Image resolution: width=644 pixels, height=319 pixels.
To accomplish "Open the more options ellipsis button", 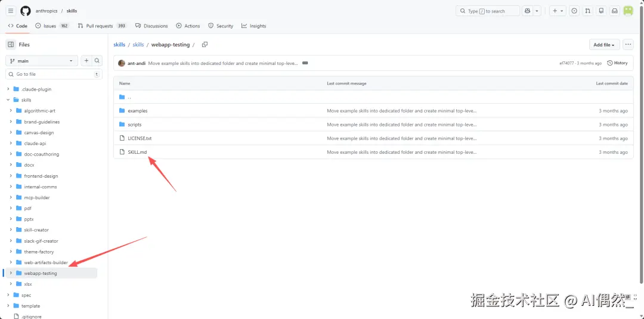I will pos(627,44).
